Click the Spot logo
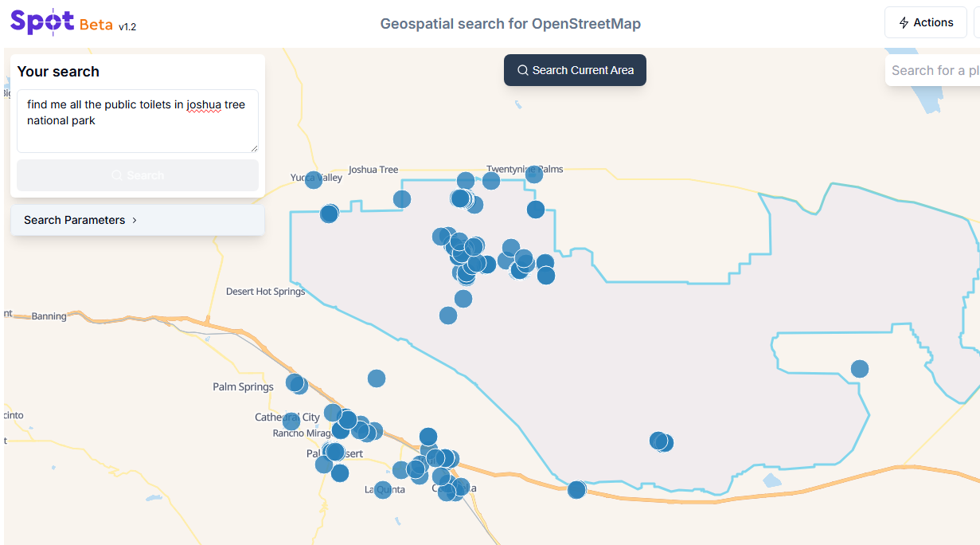 click(x=43, y=22)
